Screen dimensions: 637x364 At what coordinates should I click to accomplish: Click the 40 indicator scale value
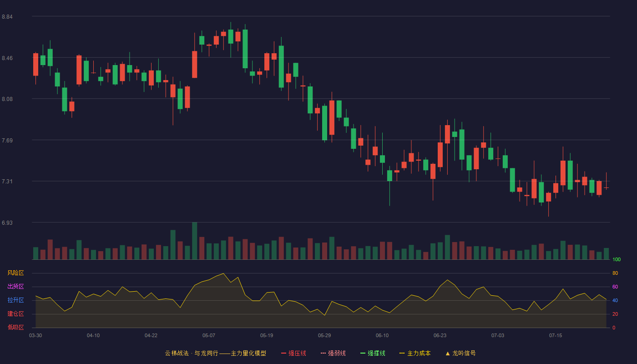click(x=615, y=300)
